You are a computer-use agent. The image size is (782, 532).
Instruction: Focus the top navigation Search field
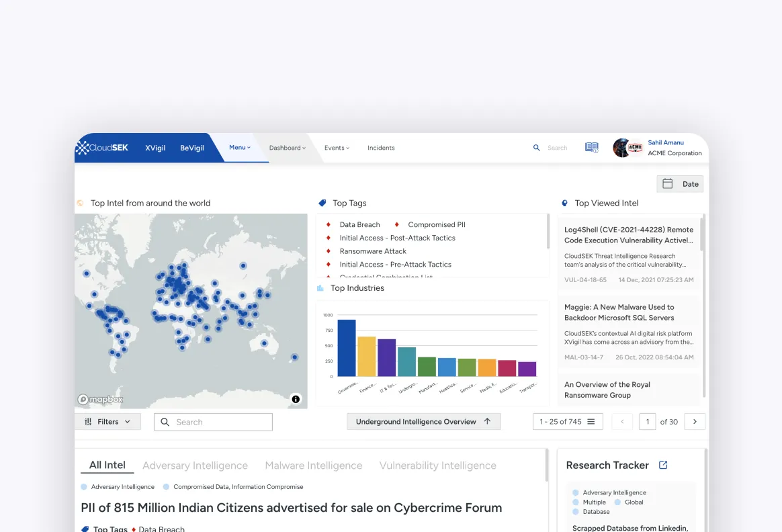point(557,148)
